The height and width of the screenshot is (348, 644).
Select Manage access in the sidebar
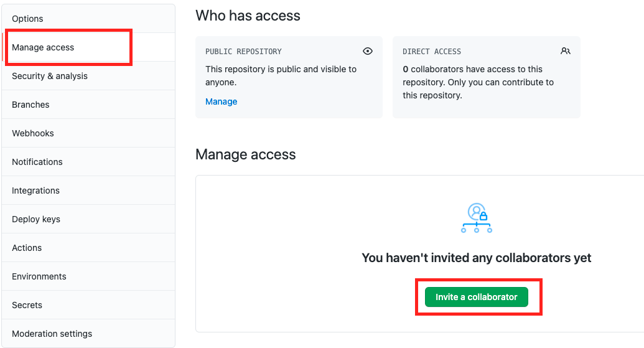point(88,47)
